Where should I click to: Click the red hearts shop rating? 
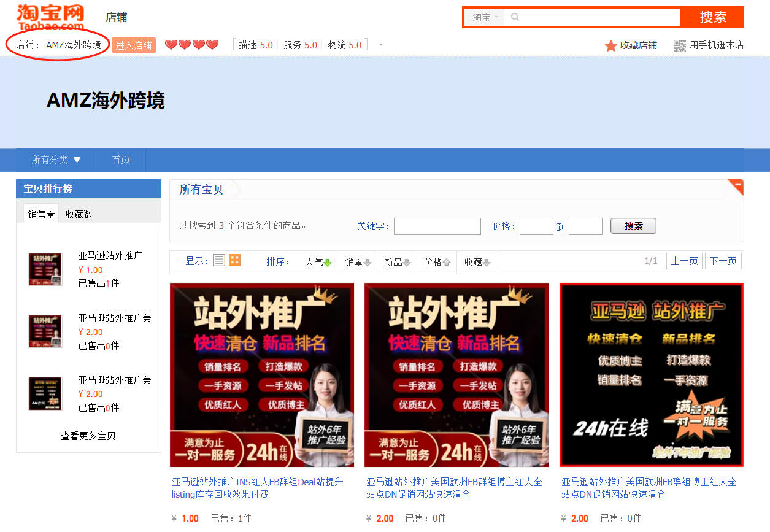[x=191, y=45]
